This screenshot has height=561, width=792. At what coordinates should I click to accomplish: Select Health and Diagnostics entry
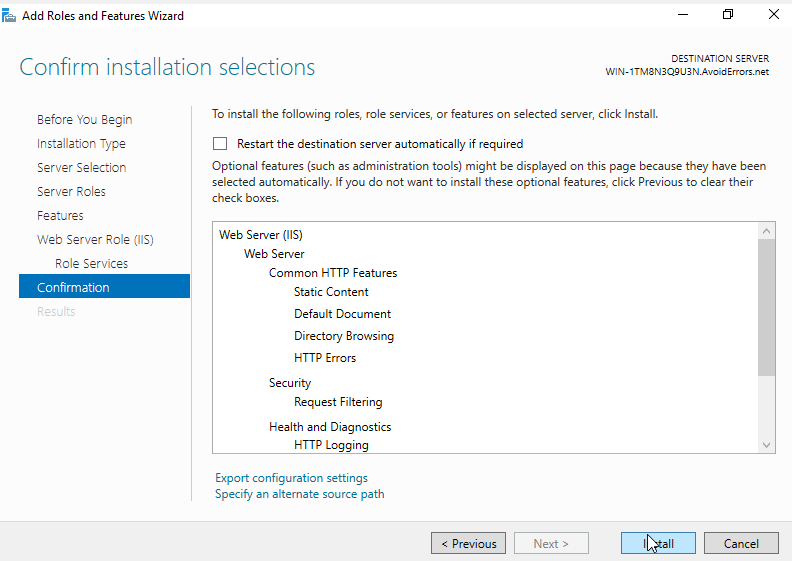pyautogui.click(x=330, y=427)
